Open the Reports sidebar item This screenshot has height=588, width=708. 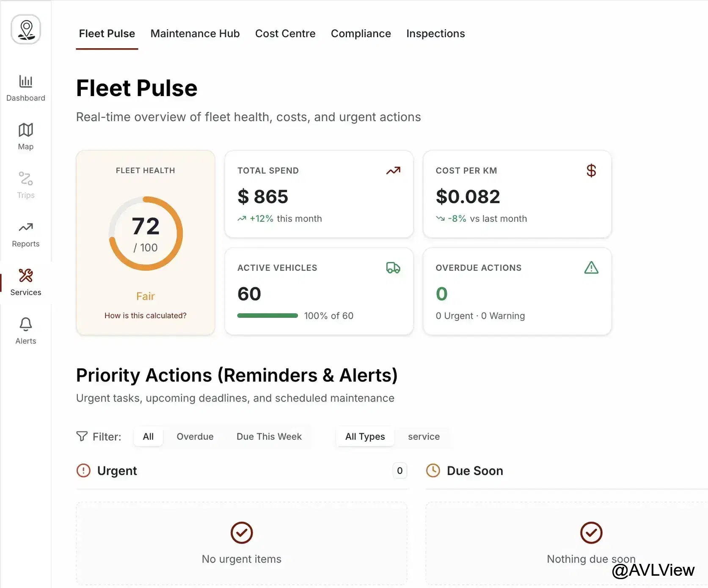26,234
